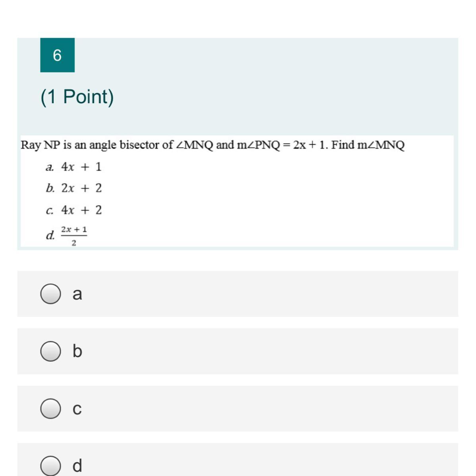This screenshot has width=476, height=476.
Task: Click choice text "2x + 2" in question image
Action: point(81,188)
